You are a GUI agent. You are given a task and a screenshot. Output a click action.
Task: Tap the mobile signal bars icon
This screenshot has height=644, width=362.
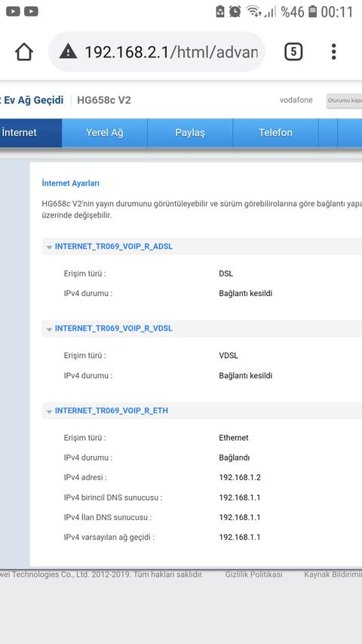[x=270, y=11]
